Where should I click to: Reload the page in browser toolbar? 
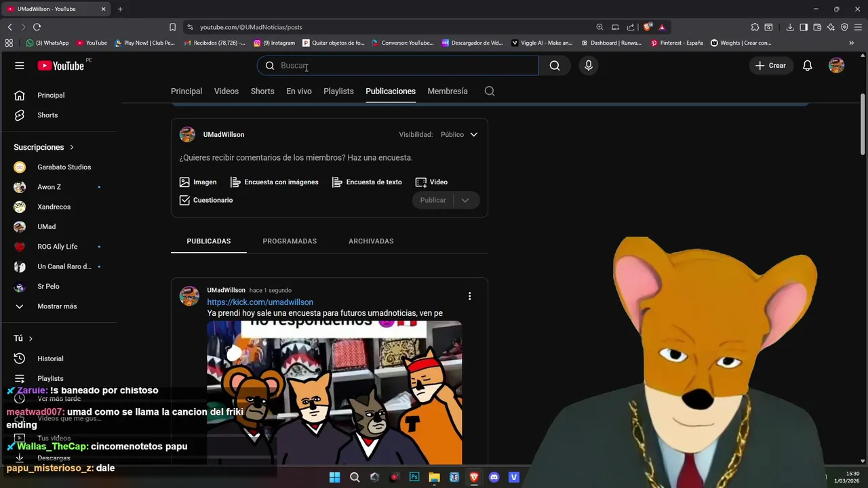[x=37, y=27]
